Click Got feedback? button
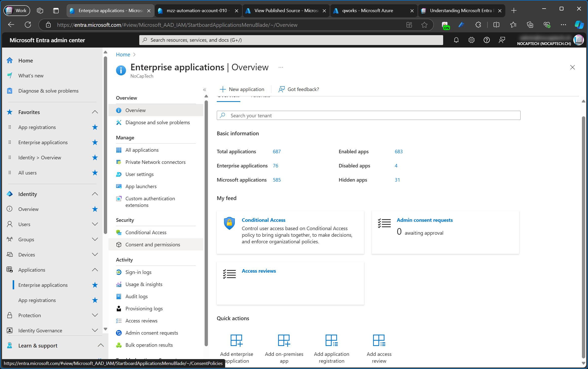 pyautogui.click(x=299, y=89)
